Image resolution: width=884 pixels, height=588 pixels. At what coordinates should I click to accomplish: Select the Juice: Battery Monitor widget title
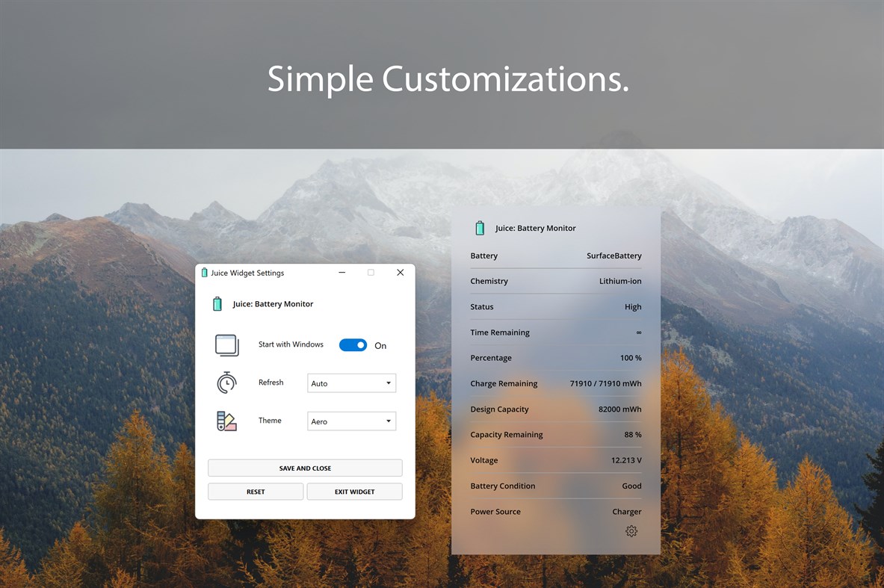[x=535, y=228]
